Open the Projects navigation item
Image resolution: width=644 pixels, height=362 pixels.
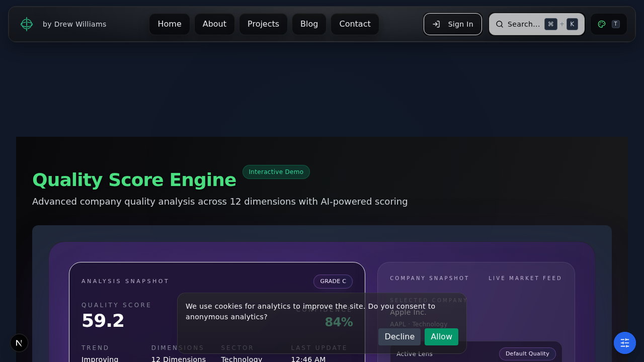click(263, 24)
